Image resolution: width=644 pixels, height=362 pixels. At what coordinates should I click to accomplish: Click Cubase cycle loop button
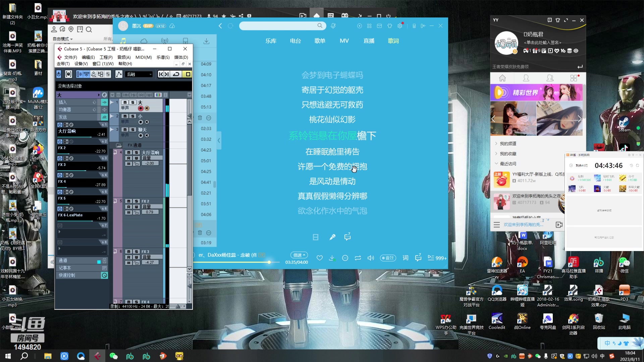(176, 74)
